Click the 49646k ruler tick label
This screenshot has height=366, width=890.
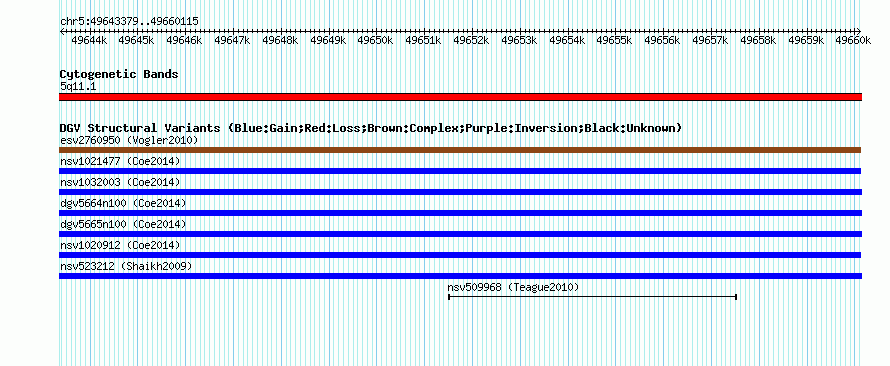[184, 40]
